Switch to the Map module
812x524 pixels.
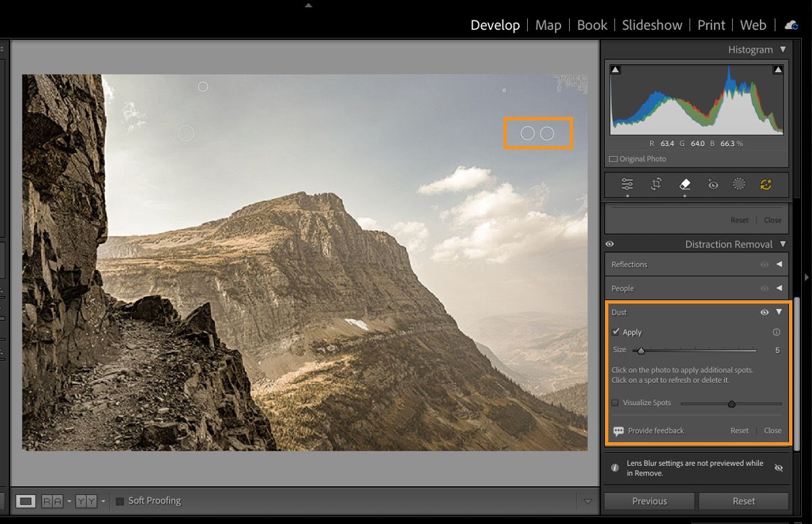tap(548, 25)
